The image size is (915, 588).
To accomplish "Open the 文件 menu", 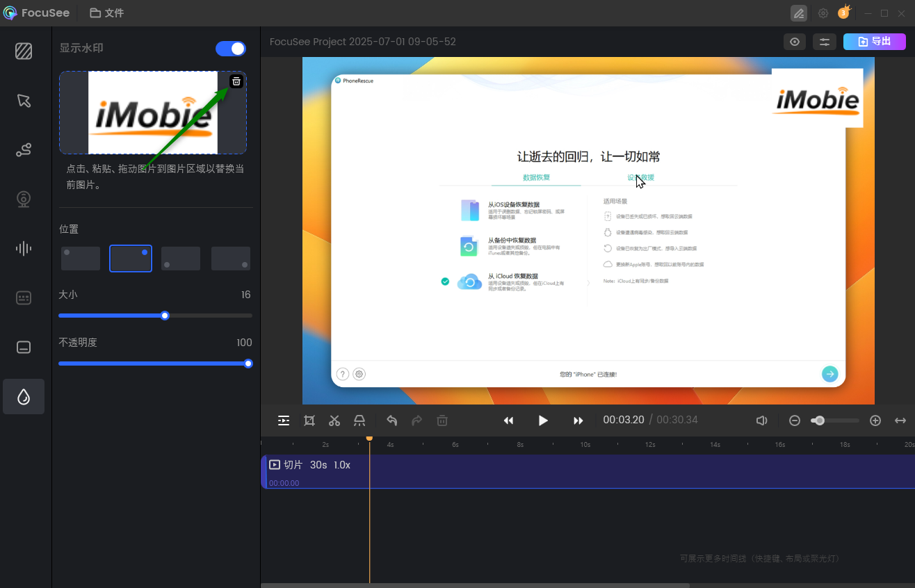I will [106, 13].
